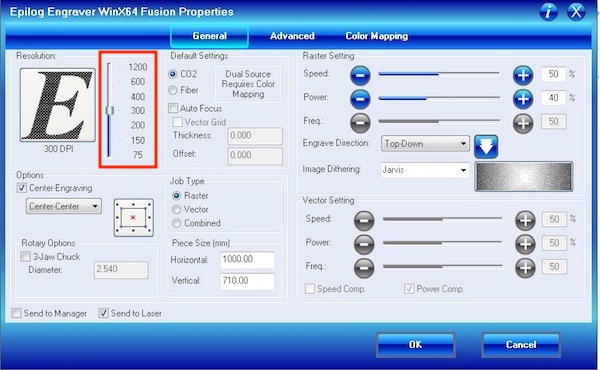
Task: Select 150 DPI resolution label
Action: 138,140
